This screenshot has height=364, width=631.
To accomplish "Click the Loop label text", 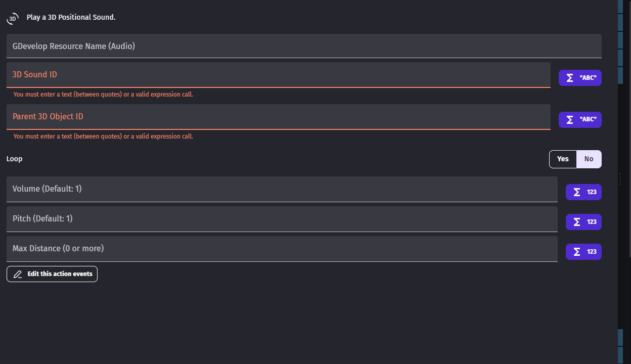I will [14, 159].
